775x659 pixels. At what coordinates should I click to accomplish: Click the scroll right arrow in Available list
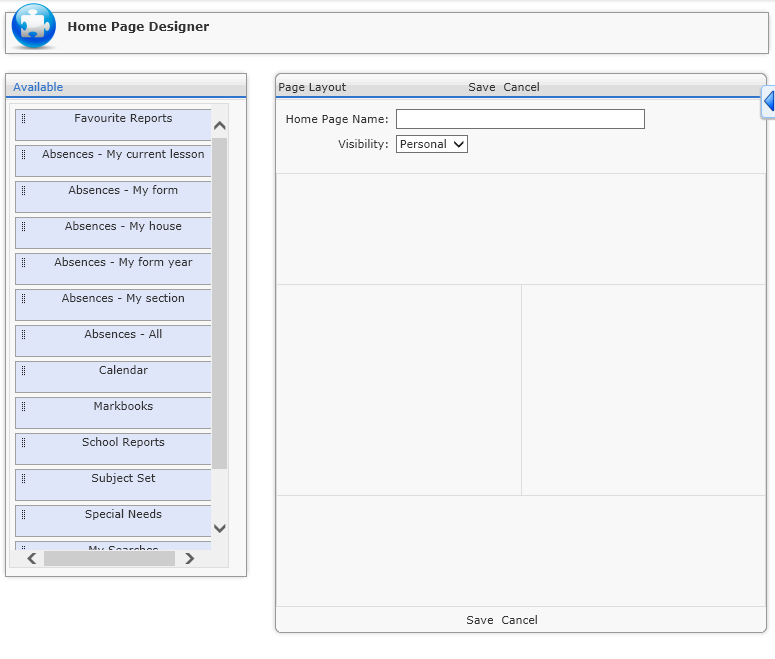click(189, 559)
